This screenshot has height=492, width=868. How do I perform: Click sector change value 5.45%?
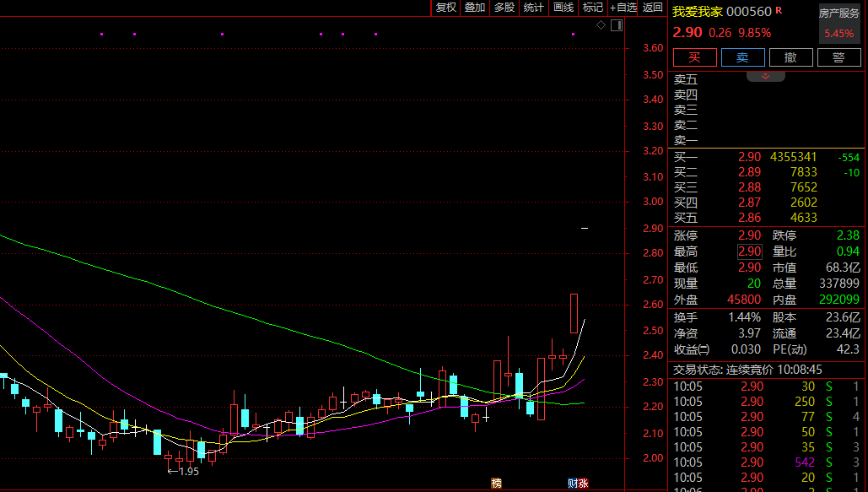839,34
